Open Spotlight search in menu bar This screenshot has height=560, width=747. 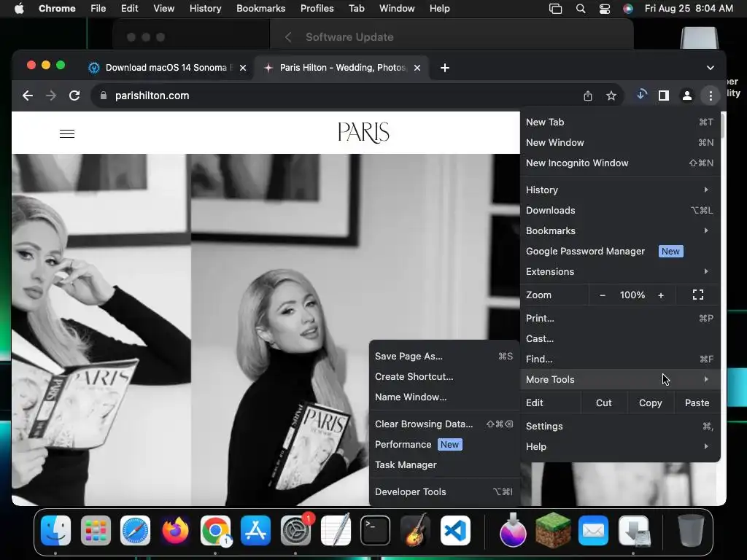click(x=580, y=9)
